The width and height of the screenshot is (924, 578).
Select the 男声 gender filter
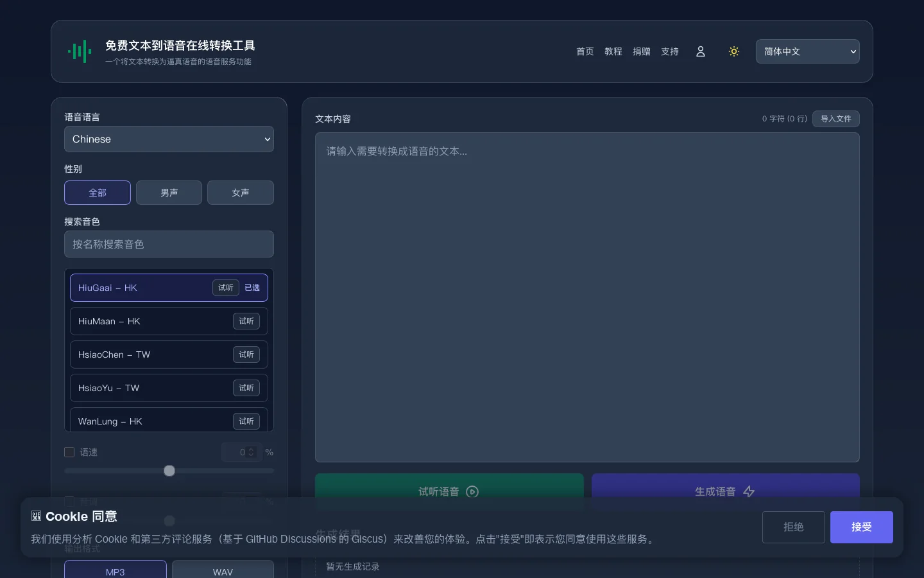(169, 193)
